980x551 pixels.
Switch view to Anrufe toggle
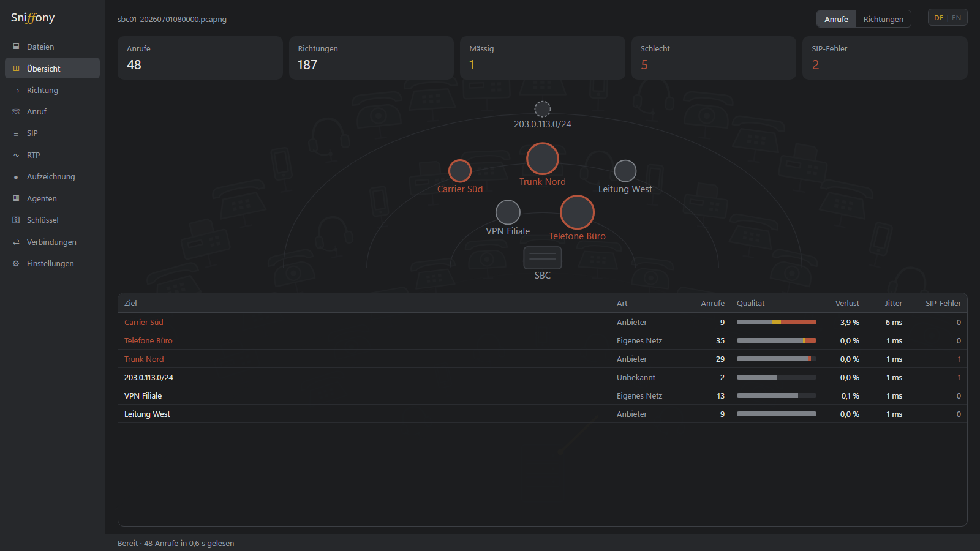point(836,19)
